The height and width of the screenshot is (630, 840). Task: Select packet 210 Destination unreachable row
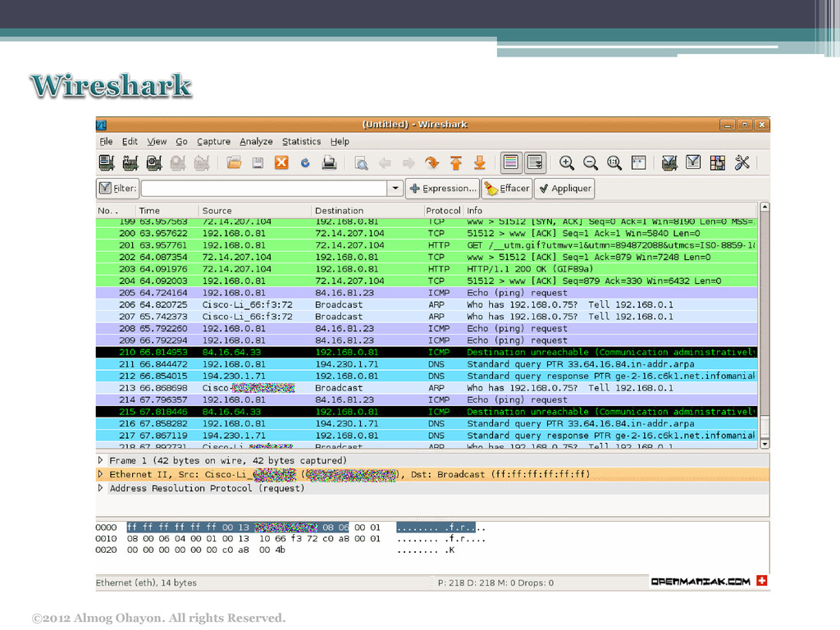click(x=427, y=352)
